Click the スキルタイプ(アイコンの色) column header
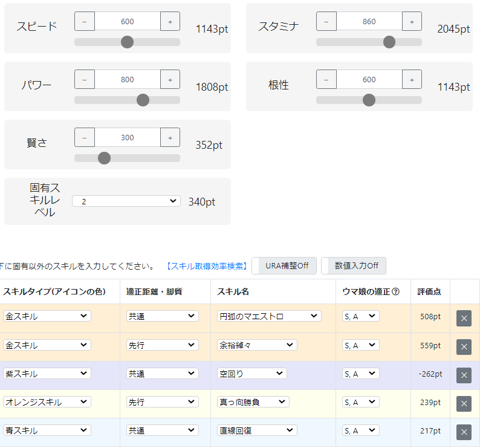Viewport: 480px width, 448px height. point(54,291)
